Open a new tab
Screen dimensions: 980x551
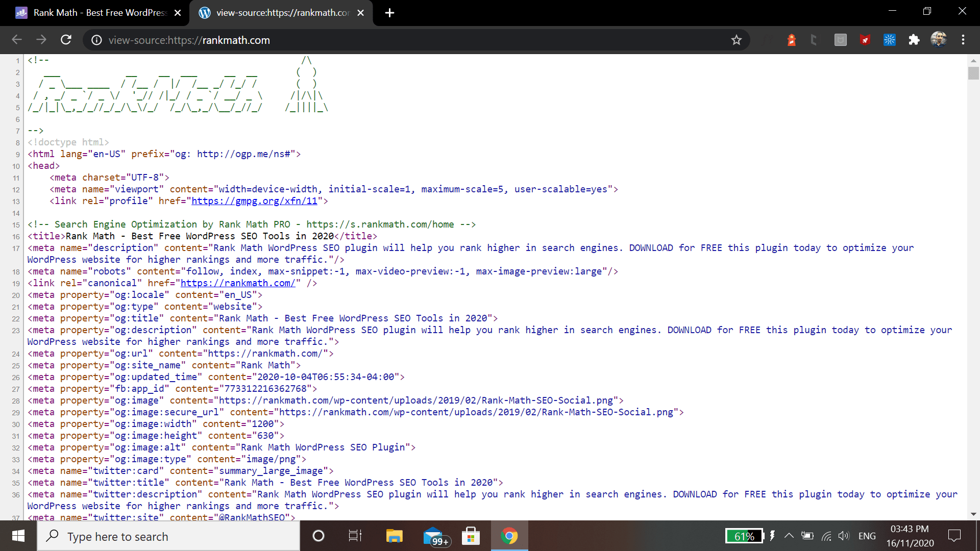pos(389,13)
